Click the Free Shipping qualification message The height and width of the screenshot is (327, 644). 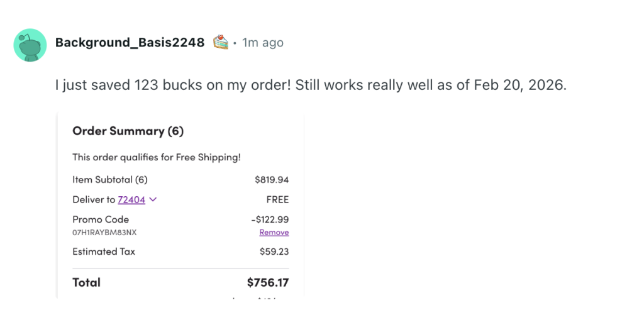[x=157, y=157]
